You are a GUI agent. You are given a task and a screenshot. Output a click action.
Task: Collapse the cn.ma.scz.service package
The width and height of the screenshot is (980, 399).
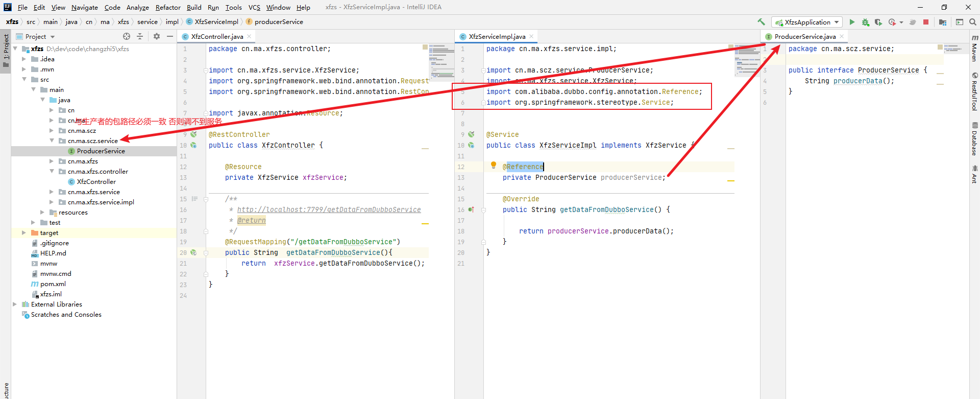point(52,141)
